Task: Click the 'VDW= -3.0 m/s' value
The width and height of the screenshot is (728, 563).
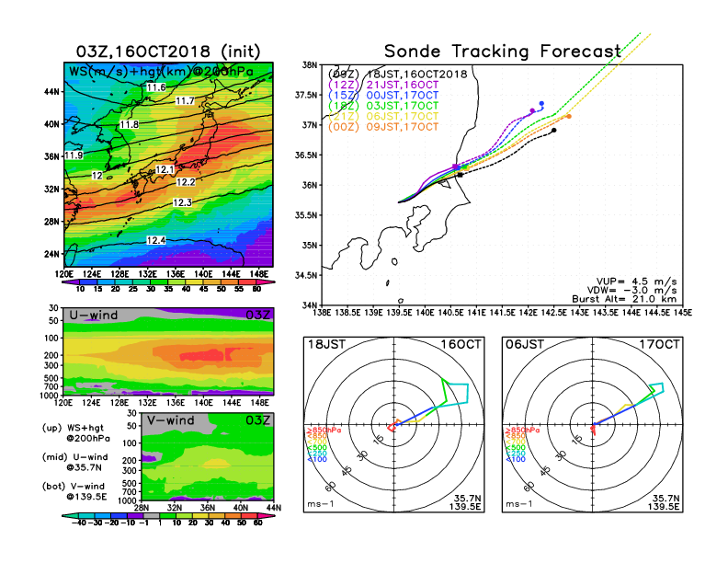Action: [631, 291]
